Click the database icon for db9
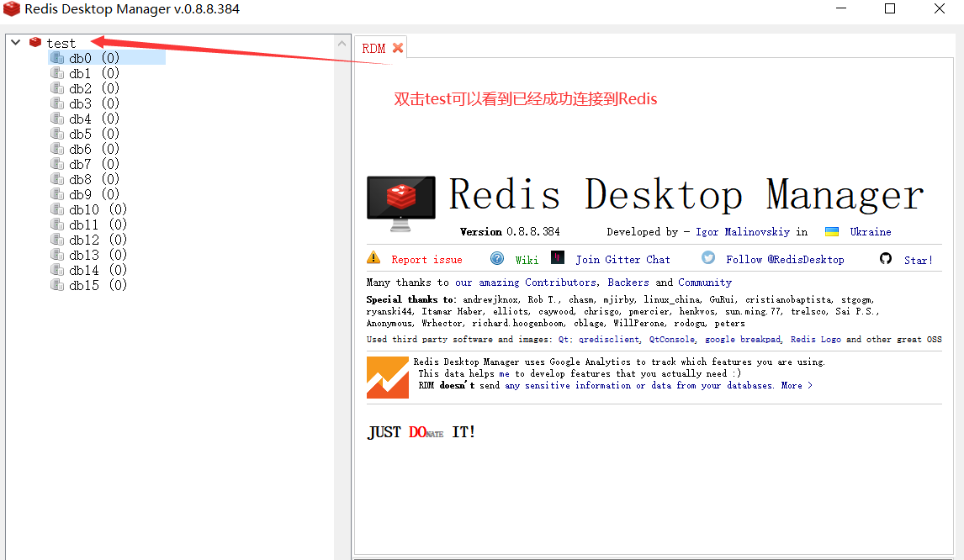964x560 pixels. tap(57, 194)
